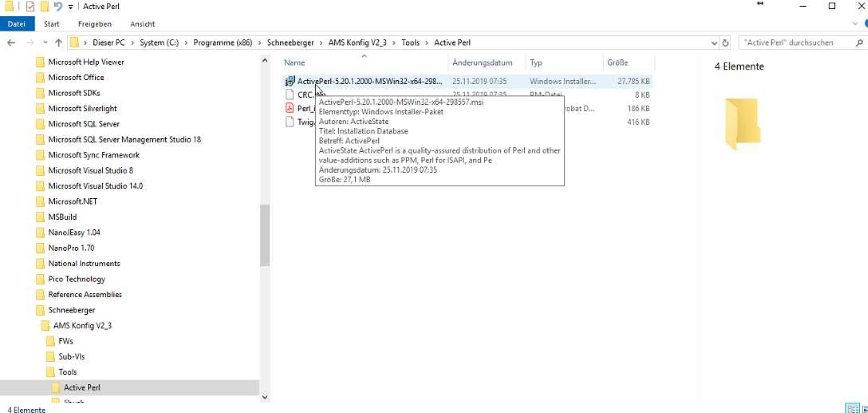Sort by Änderungsdatum column header
The height and width of the screenshot is (413, 868).
pos(482,62)
